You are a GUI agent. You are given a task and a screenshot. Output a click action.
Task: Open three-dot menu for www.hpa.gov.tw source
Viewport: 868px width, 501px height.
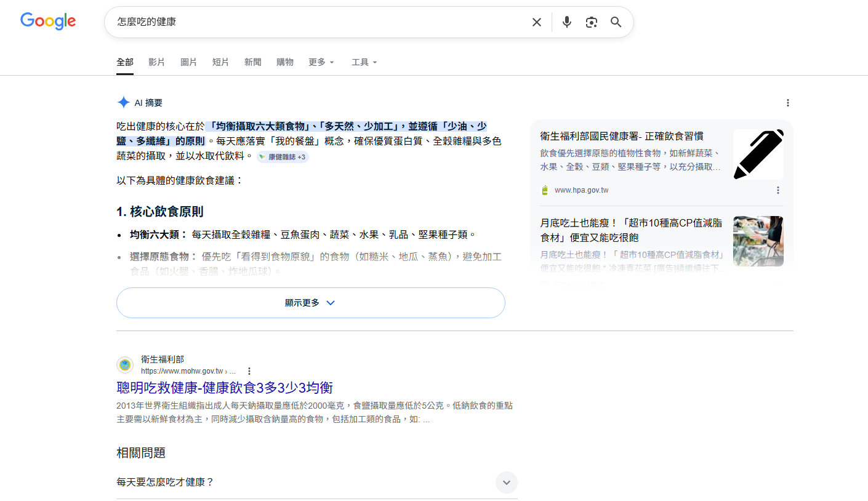pos(778,190)
